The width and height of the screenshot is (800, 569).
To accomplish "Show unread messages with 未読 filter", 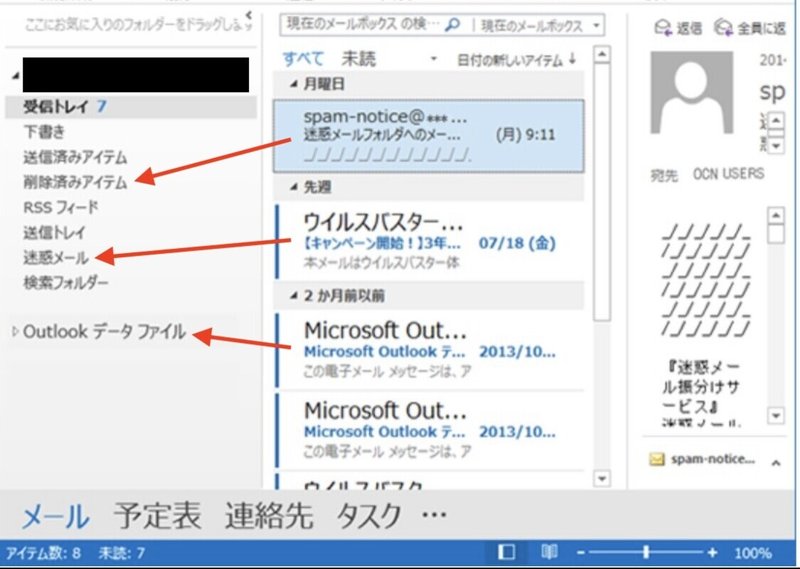I will pos(359,59).
